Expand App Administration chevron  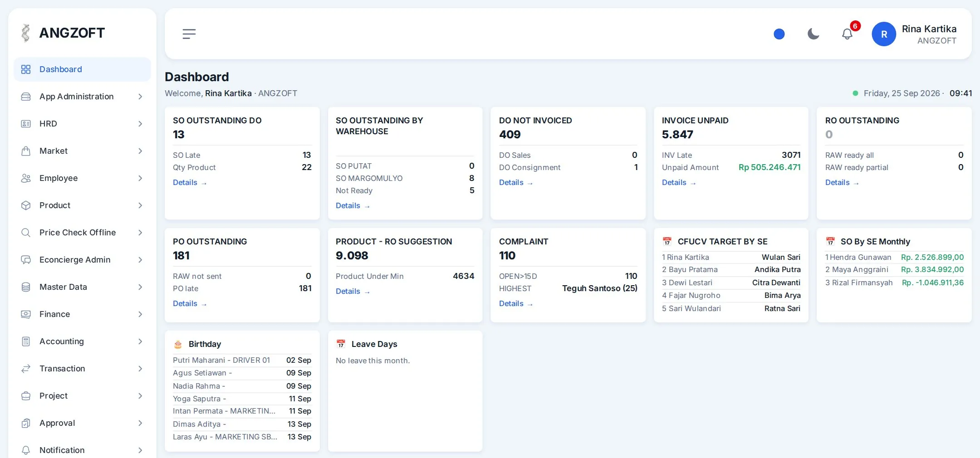[140, 97]
